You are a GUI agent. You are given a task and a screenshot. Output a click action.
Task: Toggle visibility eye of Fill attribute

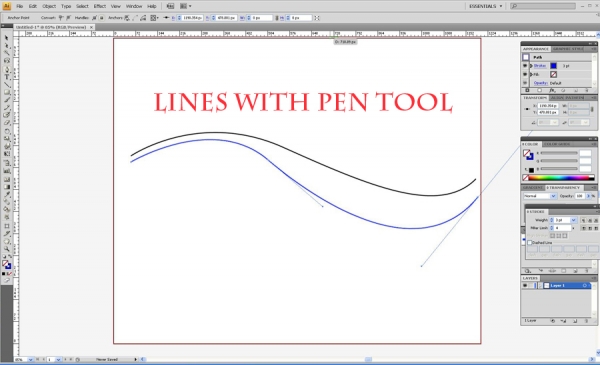pos(525,74)
